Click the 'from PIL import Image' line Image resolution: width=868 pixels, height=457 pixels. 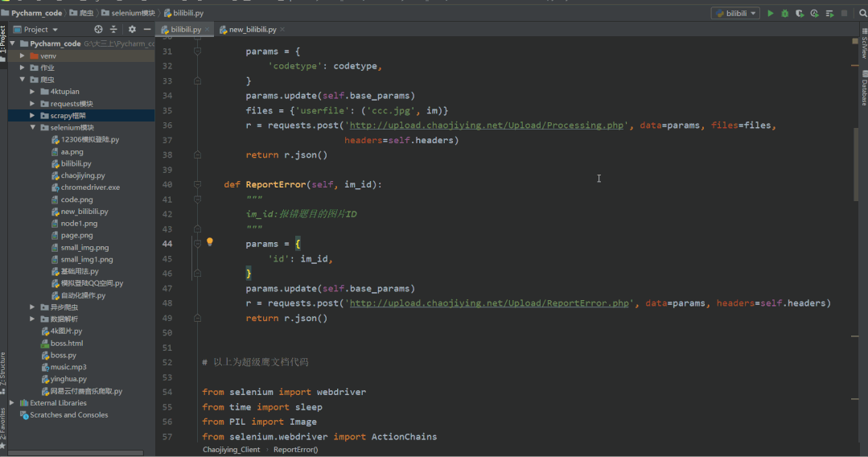259,422
